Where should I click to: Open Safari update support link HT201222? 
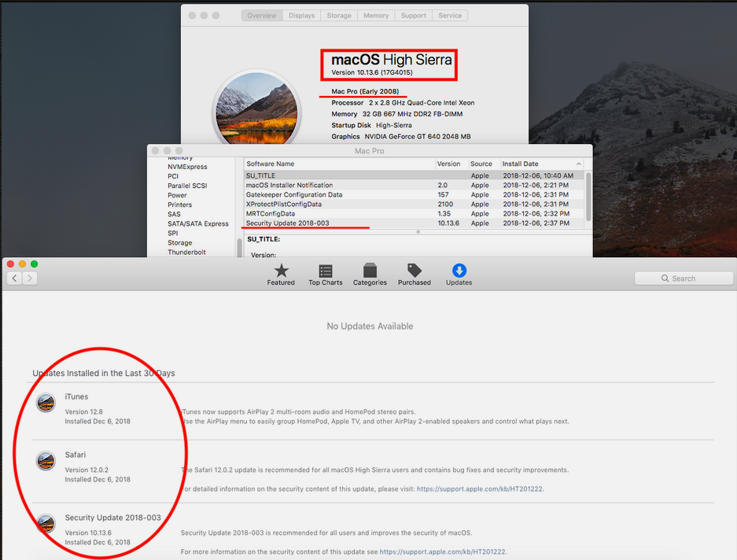pos(480,489)
